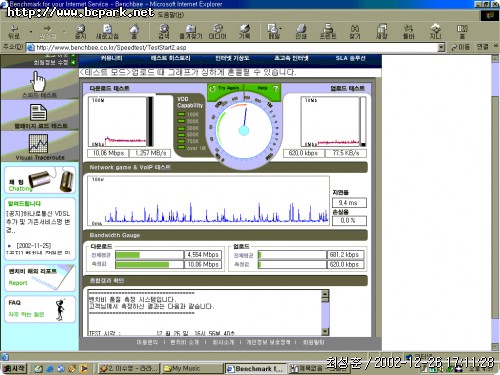Open the Back button history dropdown arrow

click(31, 32)
